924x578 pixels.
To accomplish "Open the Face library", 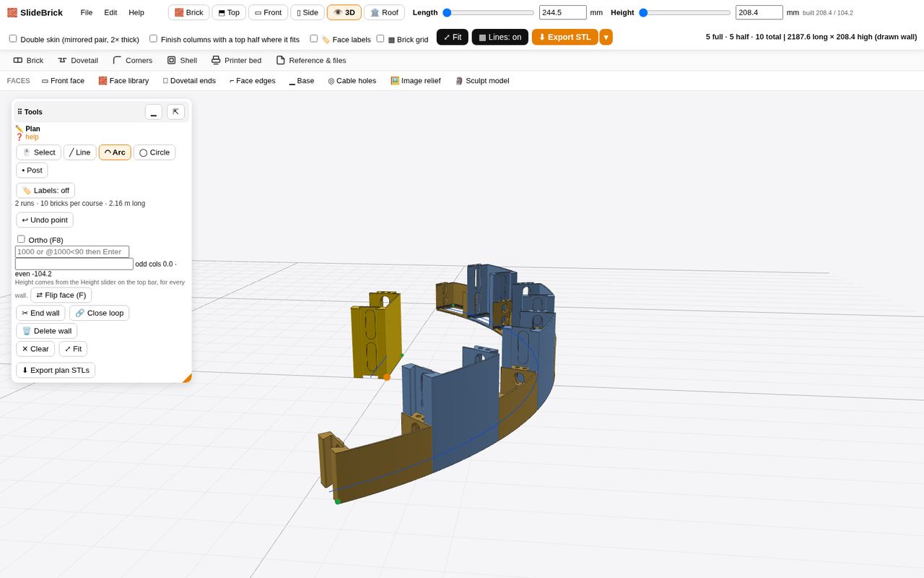I will coord(123,81).
